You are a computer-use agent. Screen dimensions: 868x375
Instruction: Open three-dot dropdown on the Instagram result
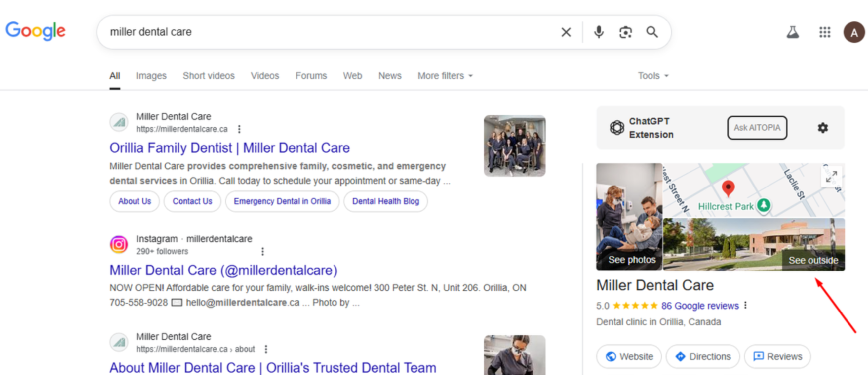[x=262, y=251]
